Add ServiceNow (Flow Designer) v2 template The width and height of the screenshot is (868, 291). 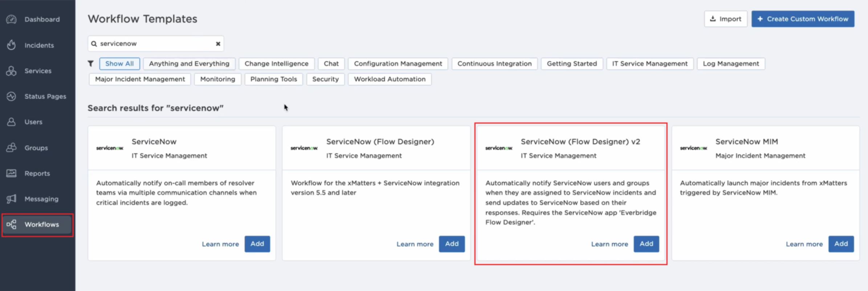coord(646,244)
